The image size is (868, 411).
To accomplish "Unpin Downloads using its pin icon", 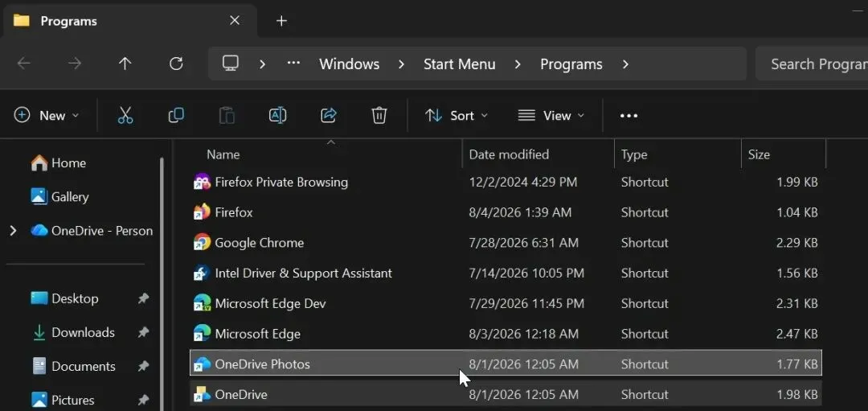I will click(x=143, y=332).
